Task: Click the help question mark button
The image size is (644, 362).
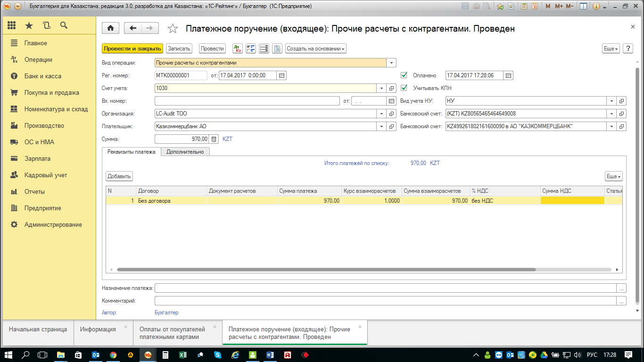Action: click(627, 49)
